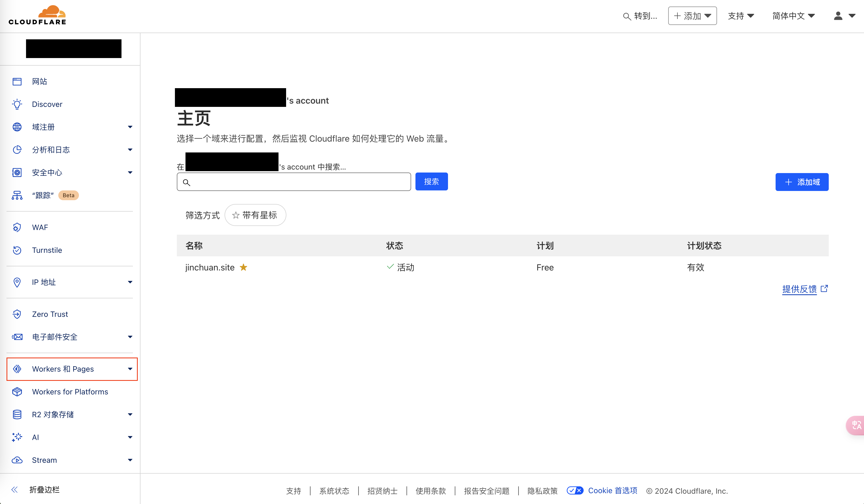Click the Workers for Platforms cube icon
864x504 pixels.
click(17, 391)
